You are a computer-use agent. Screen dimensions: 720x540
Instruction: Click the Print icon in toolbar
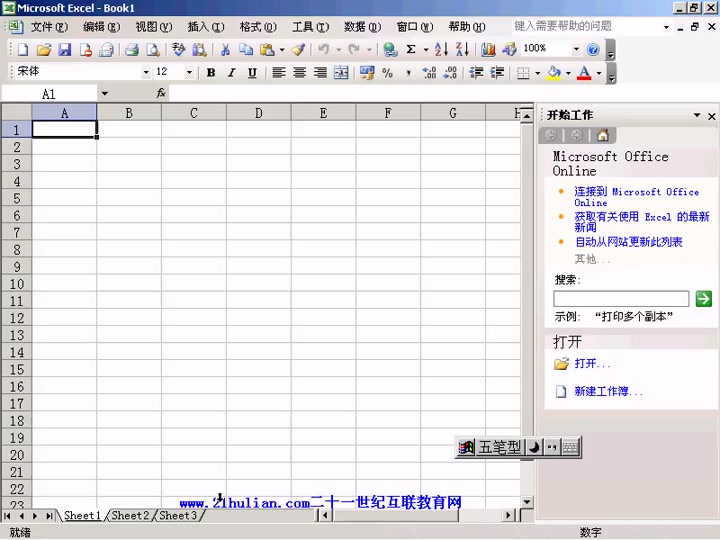tap(132, 49)
